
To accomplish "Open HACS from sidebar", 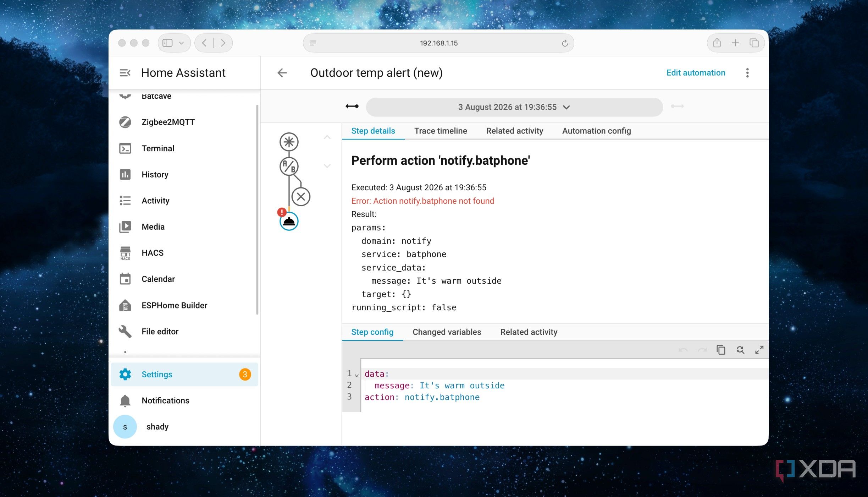I will (x=184, y=253).
